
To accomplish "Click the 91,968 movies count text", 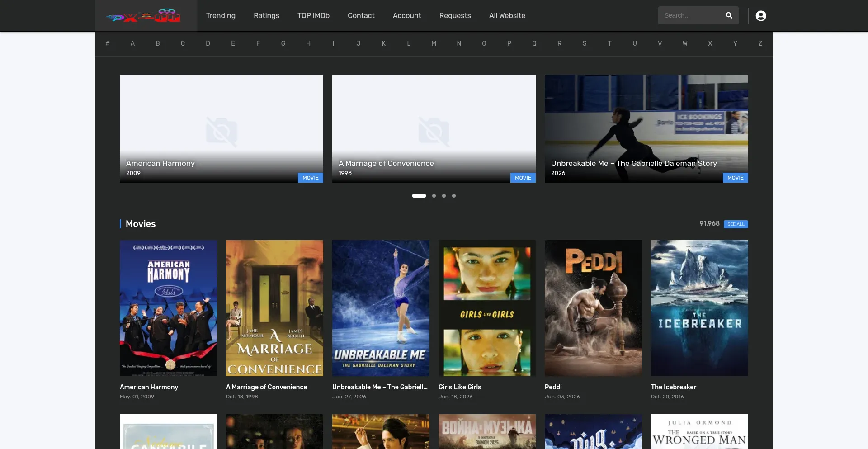I will pyautogui.click(x=709, y=223).
